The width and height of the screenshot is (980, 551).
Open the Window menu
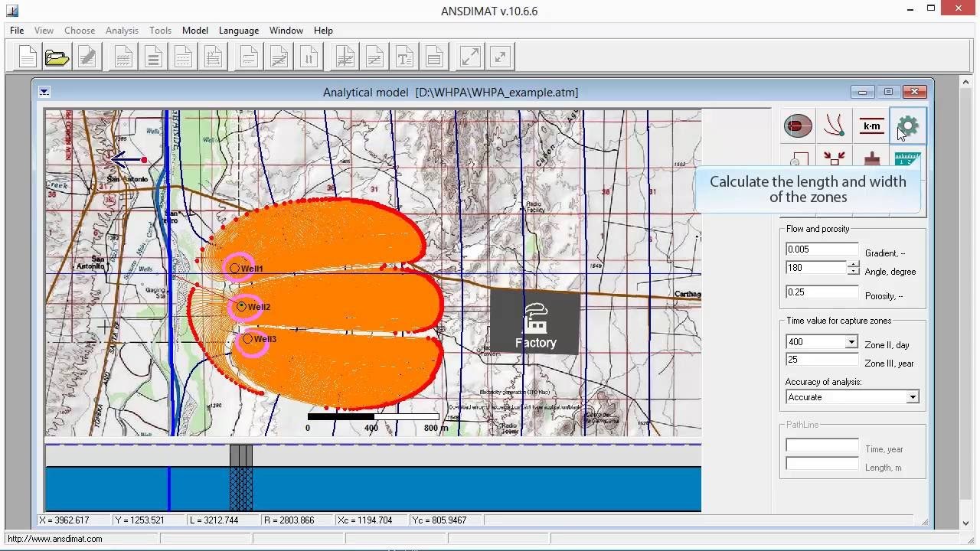pyautogui.click(x=286, y=31)
